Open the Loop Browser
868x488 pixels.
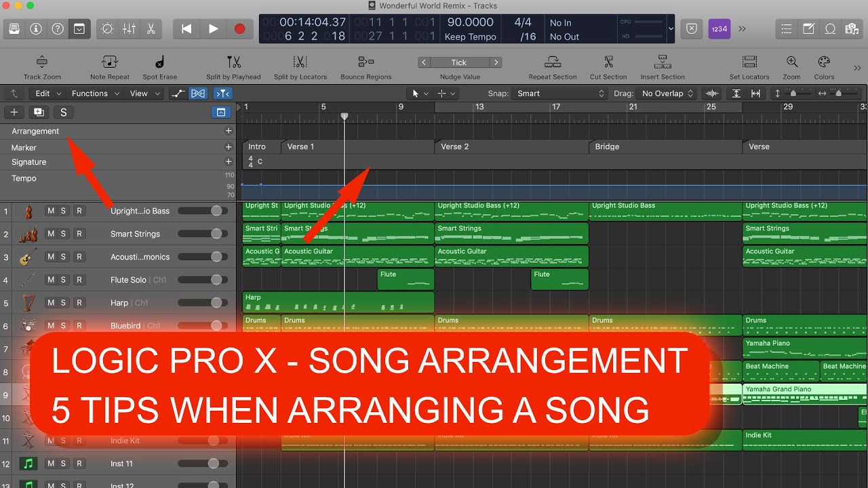click(830, 29)
